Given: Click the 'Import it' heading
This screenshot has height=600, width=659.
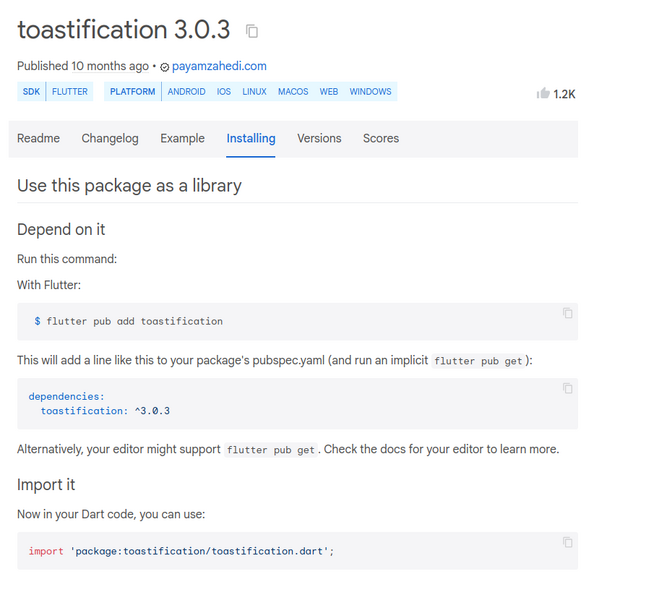Looking at the screenshot, I should tap(46, 484).
